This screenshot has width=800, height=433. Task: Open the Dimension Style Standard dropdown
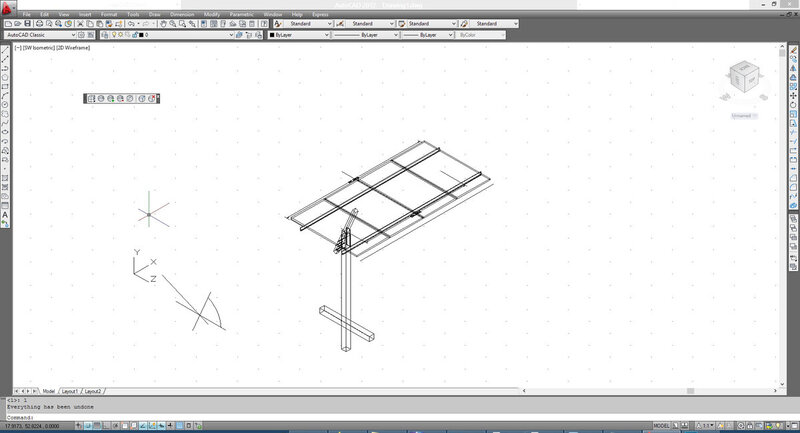click(x=370, y=24)
